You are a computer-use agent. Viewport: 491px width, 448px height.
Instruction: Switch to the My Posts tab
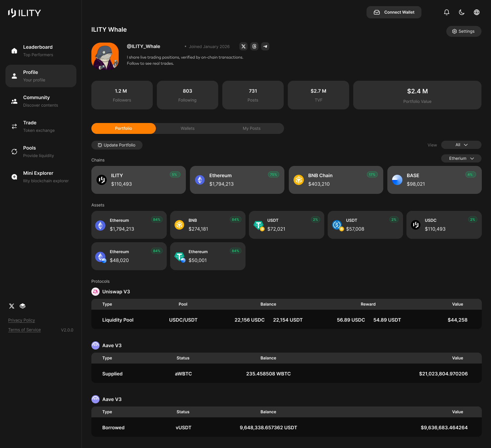(x=252, y=128)
